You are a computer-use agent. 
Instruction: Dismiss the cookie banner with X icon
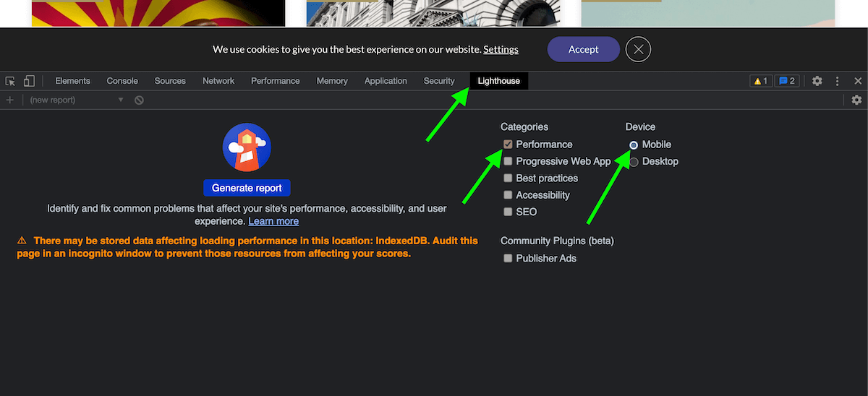638,49
